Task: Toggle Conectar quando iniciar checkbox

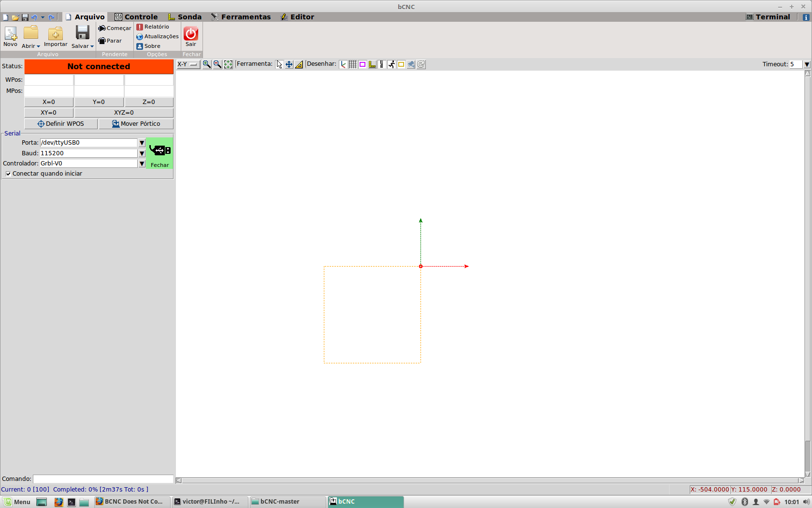Action: tap(8, 174)
